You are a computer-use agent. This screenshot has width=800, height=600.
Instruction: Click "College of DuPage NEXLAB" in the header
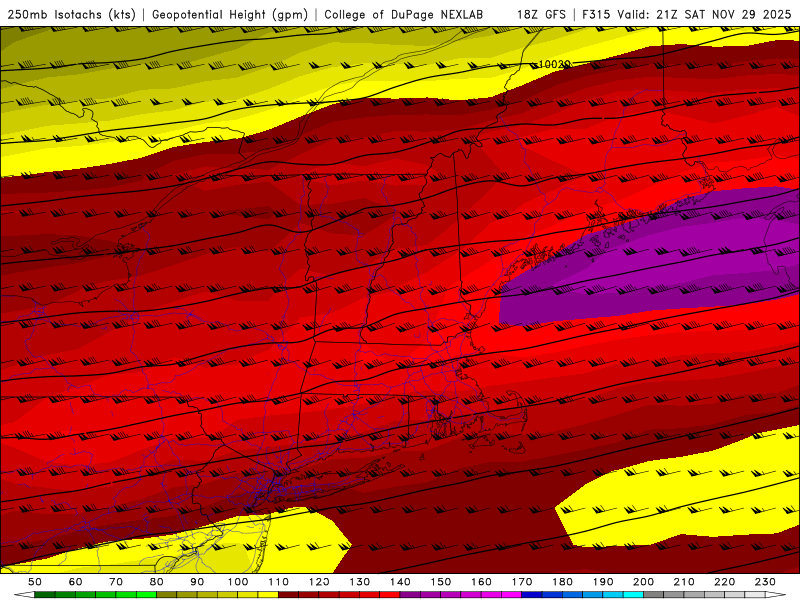404,15
